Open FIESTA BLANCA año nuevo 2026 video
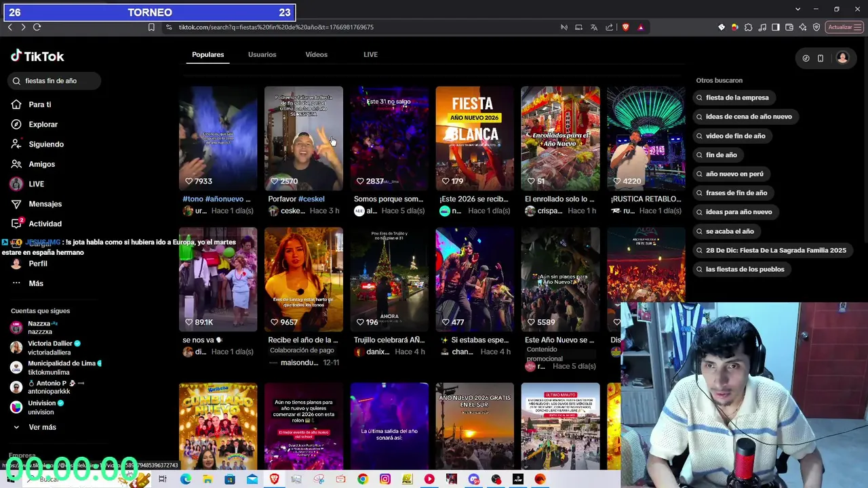The height and width of the screenshot is (488, 868). (475, 138)
